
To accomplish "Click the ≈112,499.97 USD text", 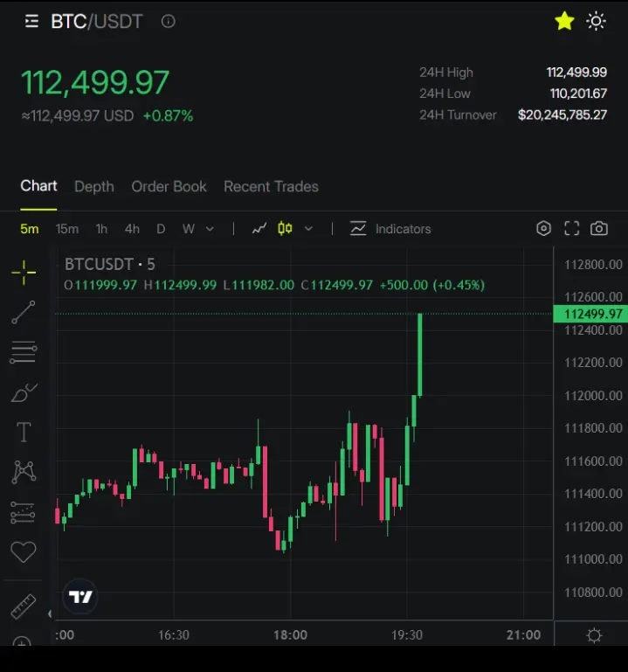I will (78, 115).
